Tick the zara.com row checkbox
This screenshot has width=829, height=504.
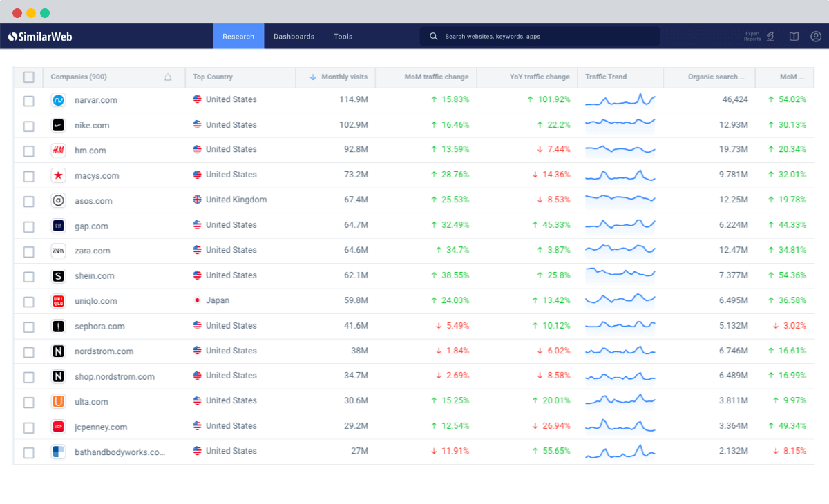coord(28,252)
